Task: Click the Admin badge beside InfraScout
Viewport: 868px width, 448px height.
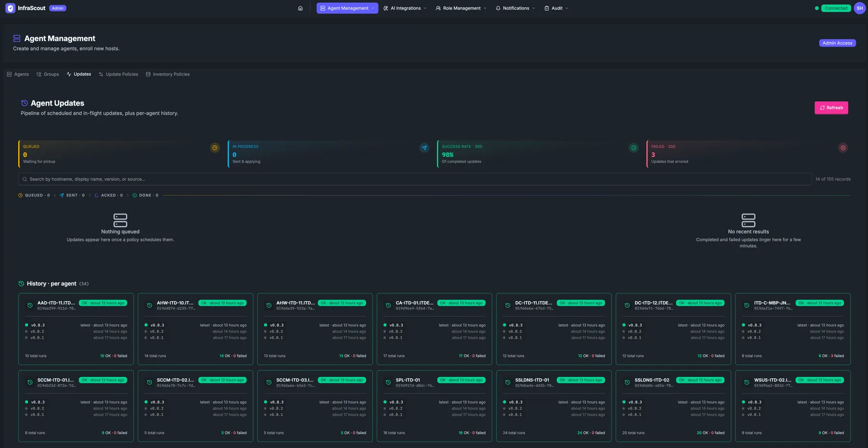Action: (58, 8)
